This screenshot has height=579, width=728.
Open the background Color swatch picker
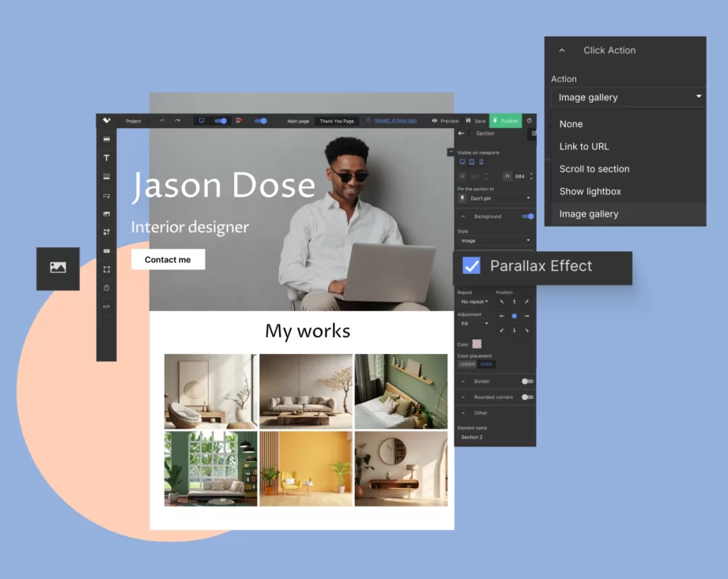tap(477, 344)
